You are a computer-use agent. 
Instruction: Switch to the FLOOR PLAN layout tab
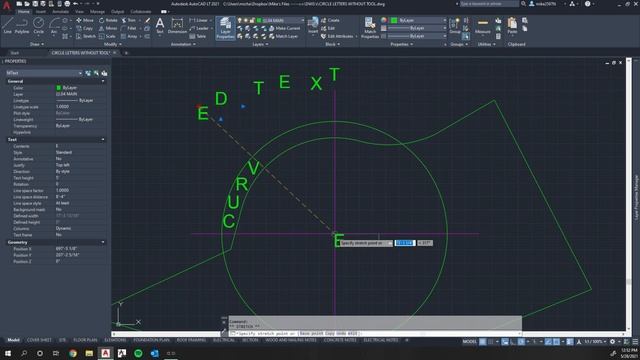tap(85, 340)
